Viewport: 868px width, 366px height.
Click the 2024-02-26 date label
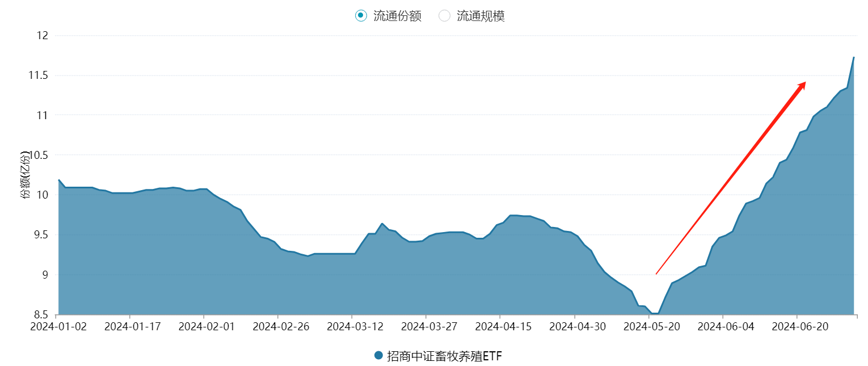click(x=277, y=326)
